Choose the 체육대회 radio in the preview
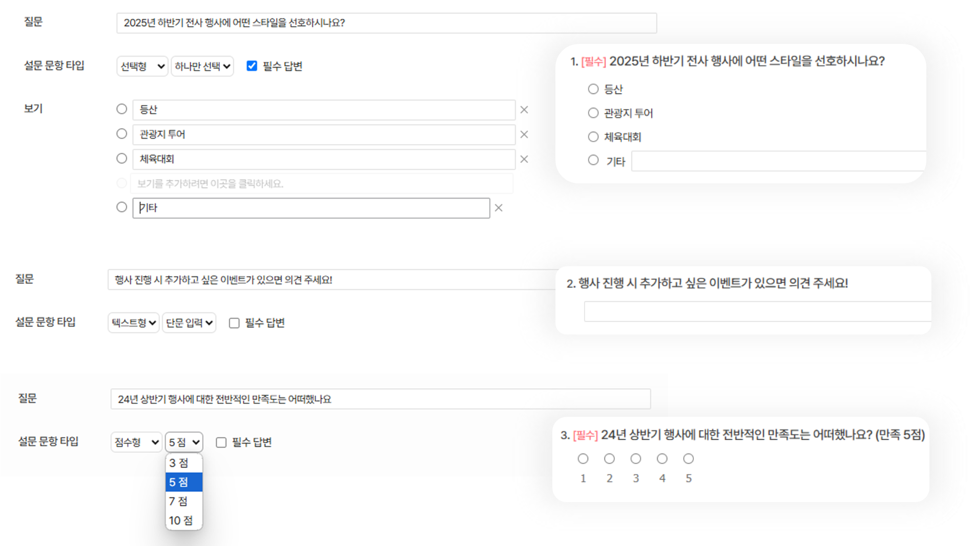 pyautogui.click(x=593, y=137)
